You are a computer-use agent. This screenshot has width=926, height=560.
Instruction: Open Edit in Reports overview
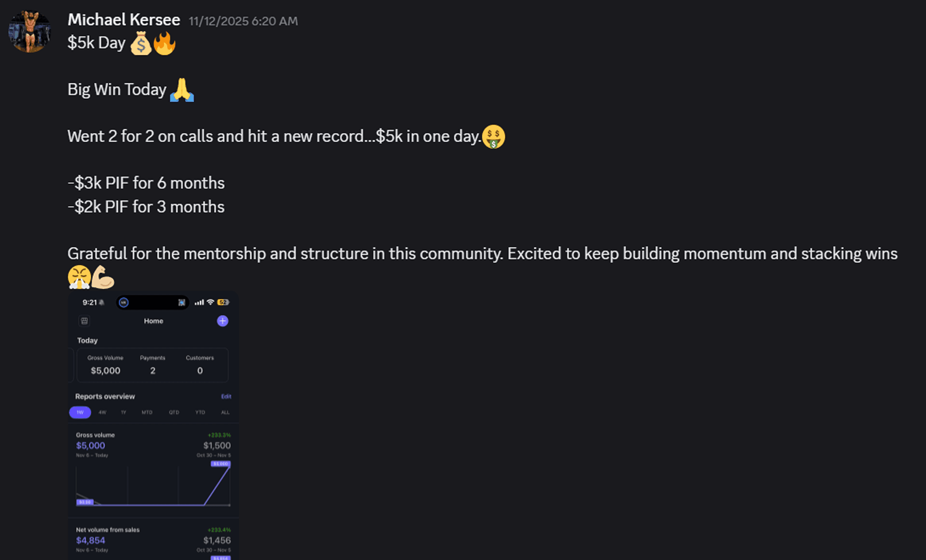point(226,396)
